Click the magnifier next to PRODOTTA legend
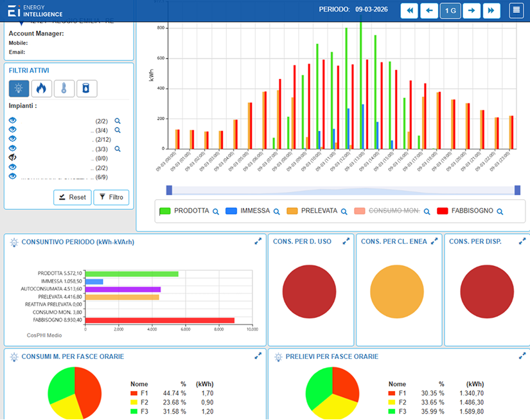The image size is (530, 420). (216, 211)
